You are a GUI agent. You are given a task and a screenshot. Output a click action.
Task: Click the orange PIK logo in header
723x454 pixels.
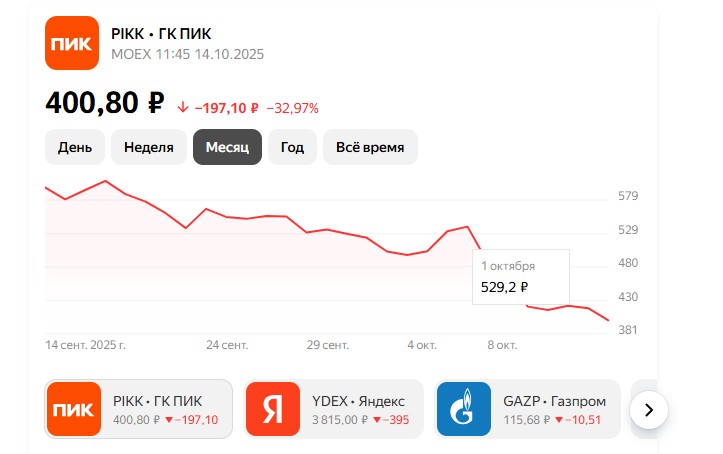tap(72, 43)
